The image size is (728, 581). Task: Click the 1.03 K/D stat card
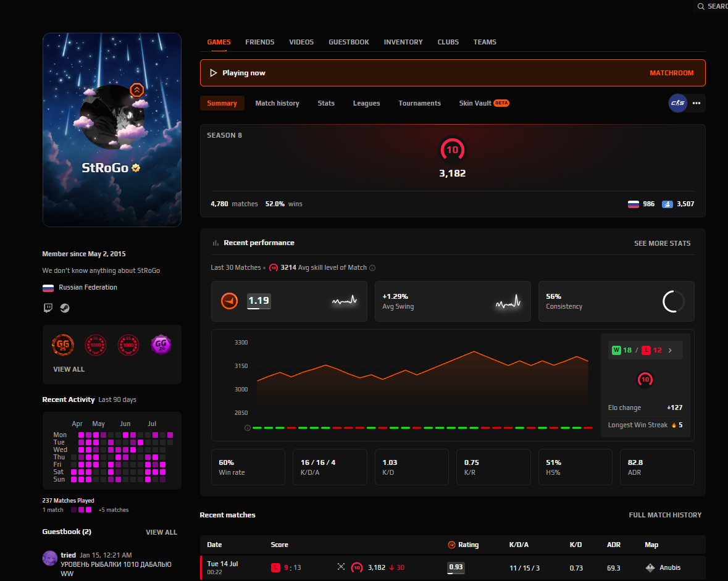tap(412, 467)
